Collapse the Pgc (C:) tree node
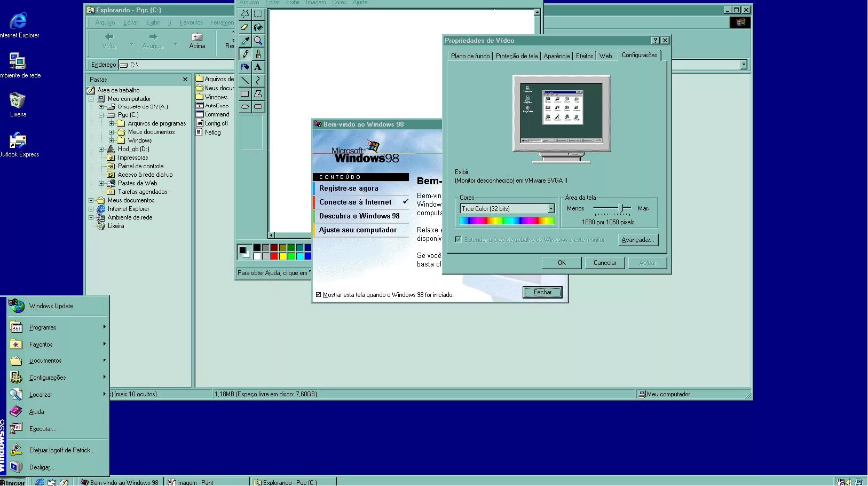 coord(101,115)
